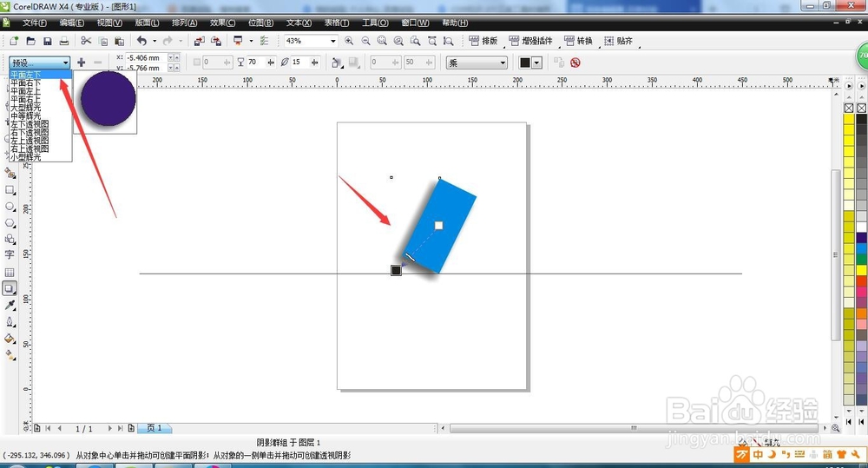Screen dimensions: 868x468
Task: Select the Ellipse tool
Action: (10, 206)
